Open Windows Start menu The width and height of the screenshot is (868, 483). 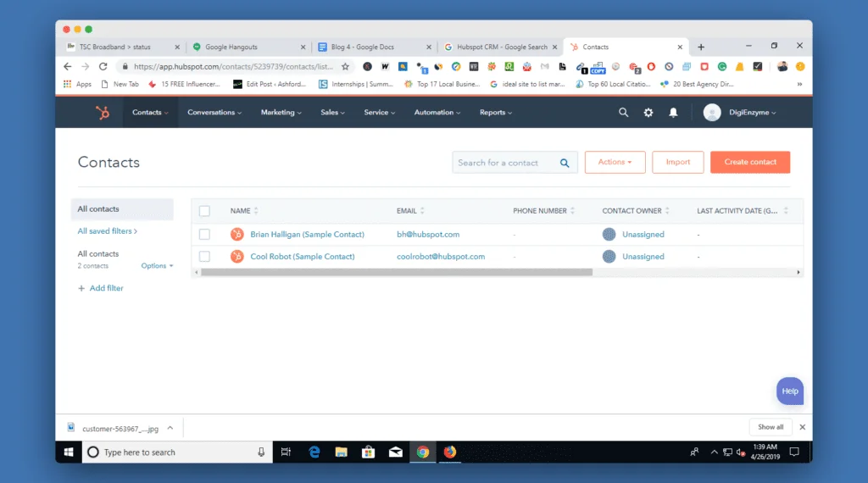tap(69, 452)
